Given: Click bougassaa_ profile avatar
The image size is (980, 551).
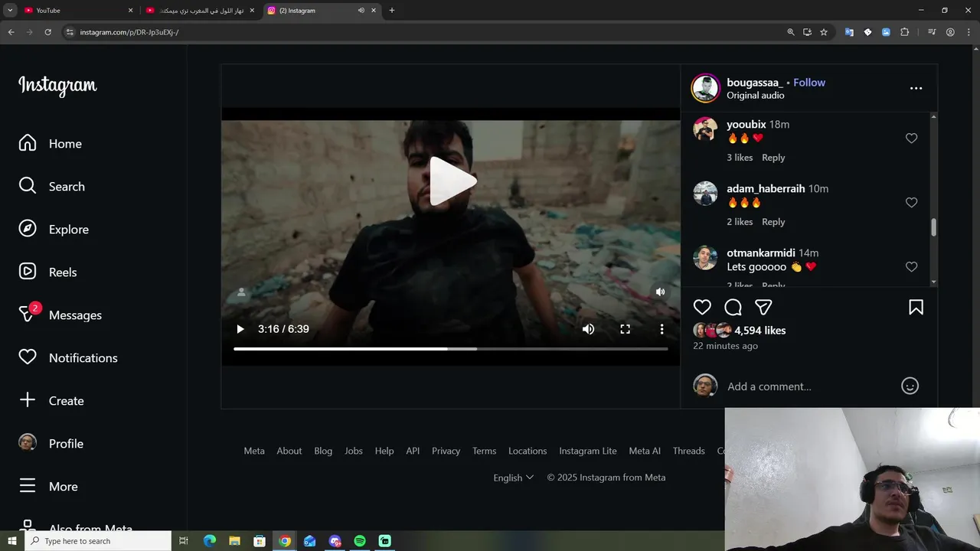Looking at the screenshot, I should [705, 89].
